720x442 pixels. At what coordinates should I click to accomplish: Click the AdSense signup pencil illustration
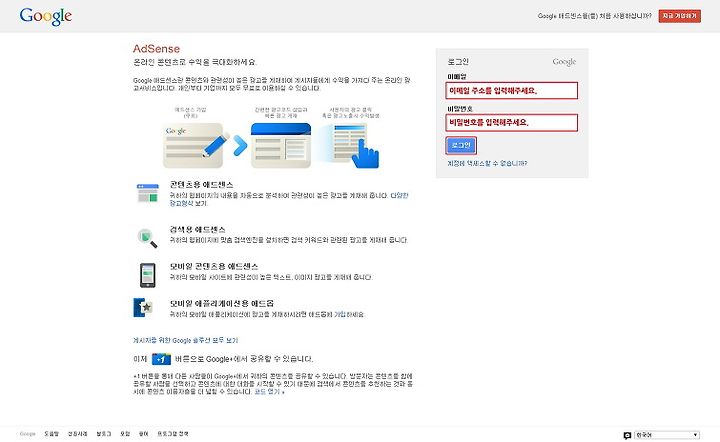click(196, 145)
